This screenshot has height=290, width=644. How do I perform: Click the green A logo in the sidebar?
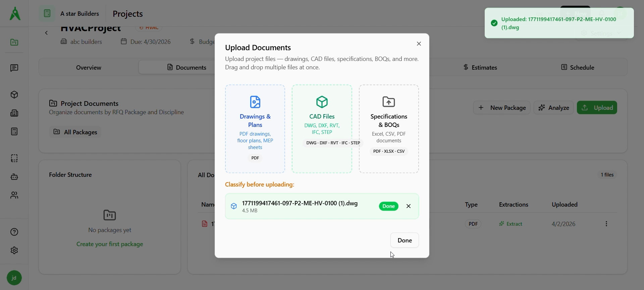[15, 14]
